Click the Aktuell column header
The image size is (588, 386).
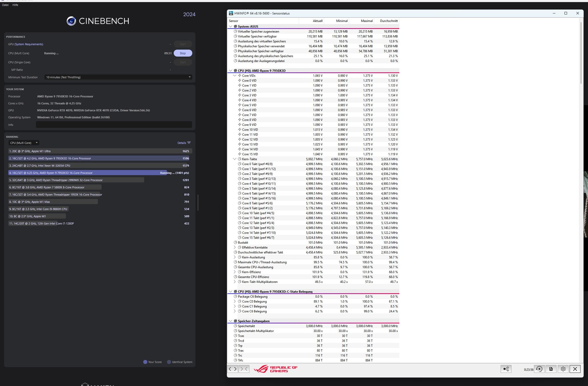pos(311,21)
